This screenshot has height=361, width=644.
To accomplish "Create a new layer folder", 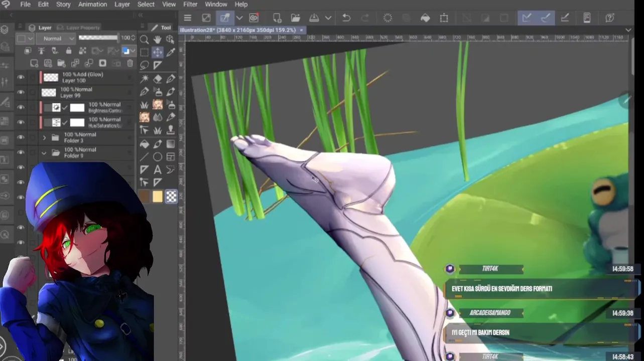I will (x=61, y=63).
